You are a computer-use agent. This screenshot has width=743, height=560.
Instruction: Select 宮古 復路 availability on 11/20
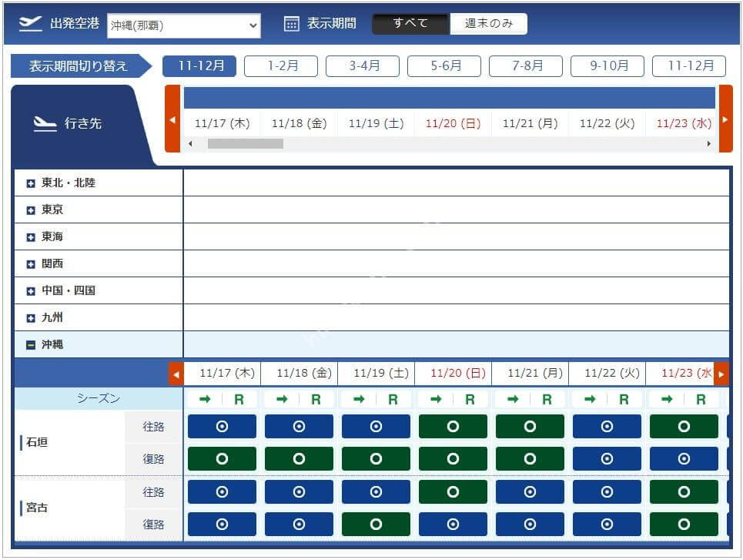[453, 524]
